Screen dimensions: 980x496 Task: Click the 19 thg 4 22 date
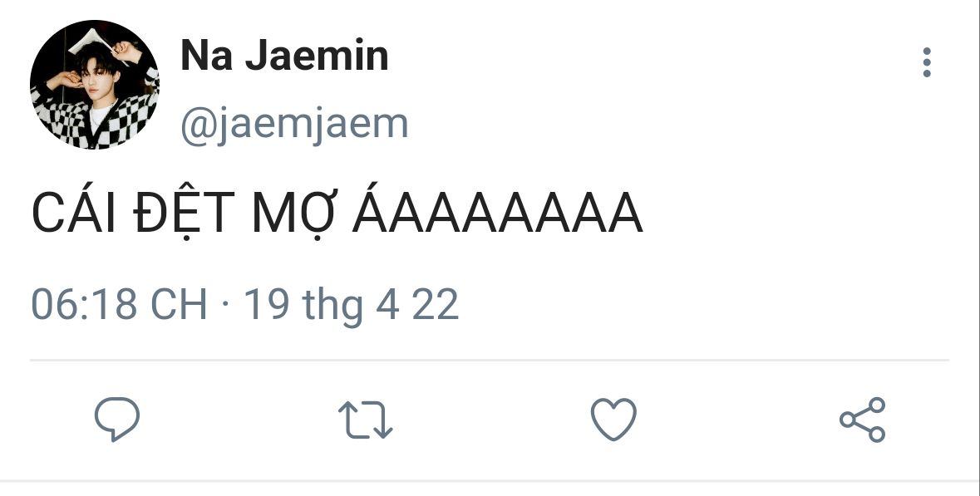pos(352,305)
